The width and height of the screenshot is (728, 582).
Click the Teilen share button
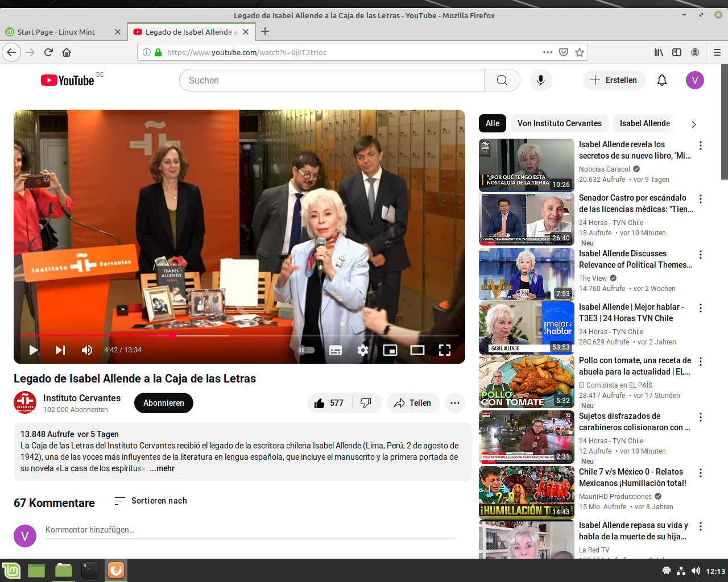[413, 403]
